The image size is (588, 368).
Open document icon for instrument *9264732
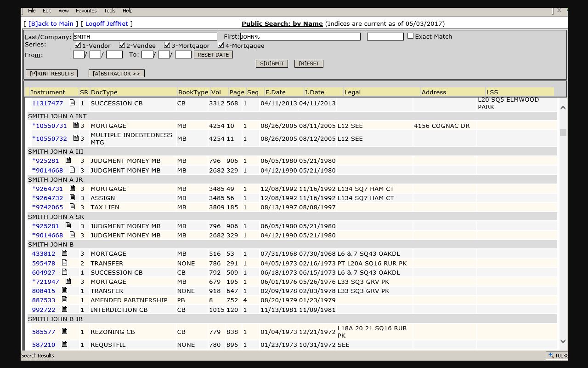pos(72,197)
